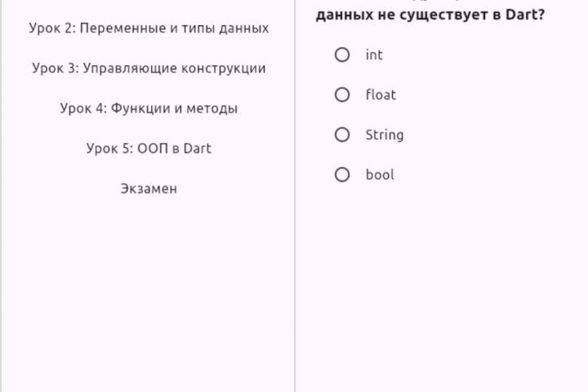
Task: Click the "String" answer label
Action: (384, 135)
